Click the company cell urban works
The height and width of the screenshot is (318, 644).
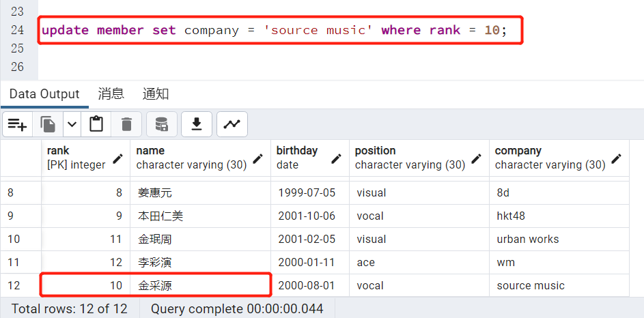point(559,239)
